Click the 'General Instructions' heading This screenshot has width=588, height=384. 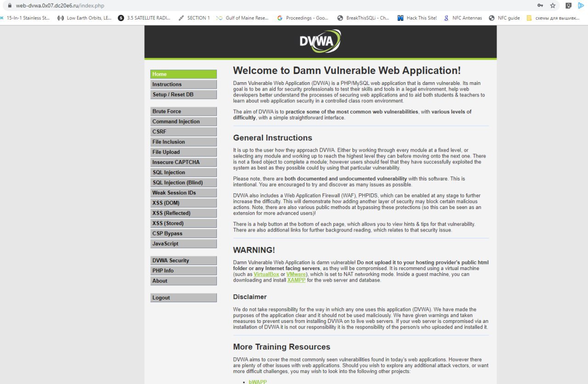click(272, 138)
